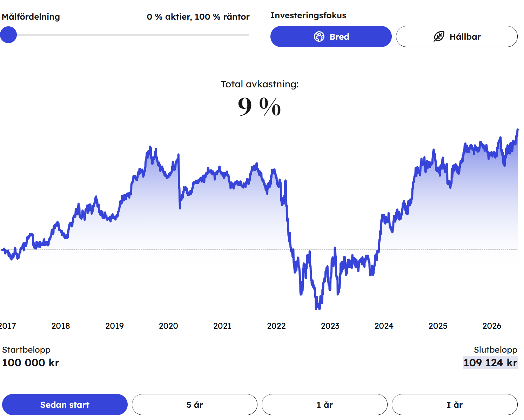Click the 2018 label on the chart axis

pyautogui.click(x=61, y=326)
